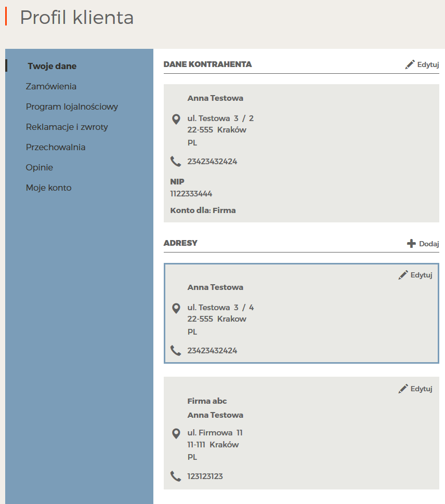
Task: Click pencil icon on ul. Testowa 3/4 address
Action: click(x=403, y=275)
